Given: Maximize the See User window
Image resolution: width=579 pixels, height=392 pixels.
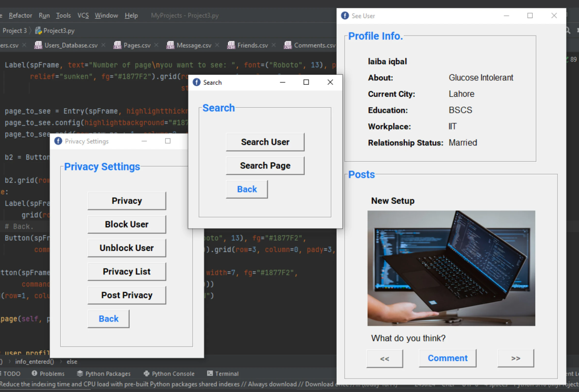Looking at the screenshot, I should pyautogui.click(x=530, y=16).
